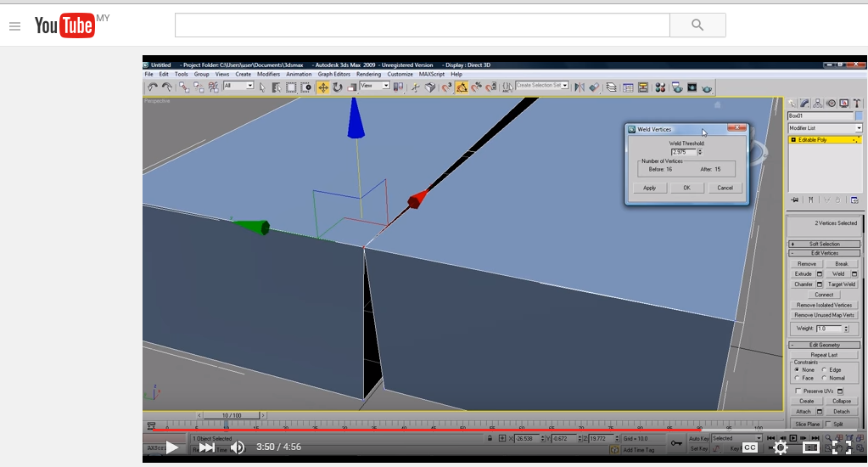This screenshot has height=467, width=868.
Task: Open the Modifiers menu
Action: (x=268, y=74)
